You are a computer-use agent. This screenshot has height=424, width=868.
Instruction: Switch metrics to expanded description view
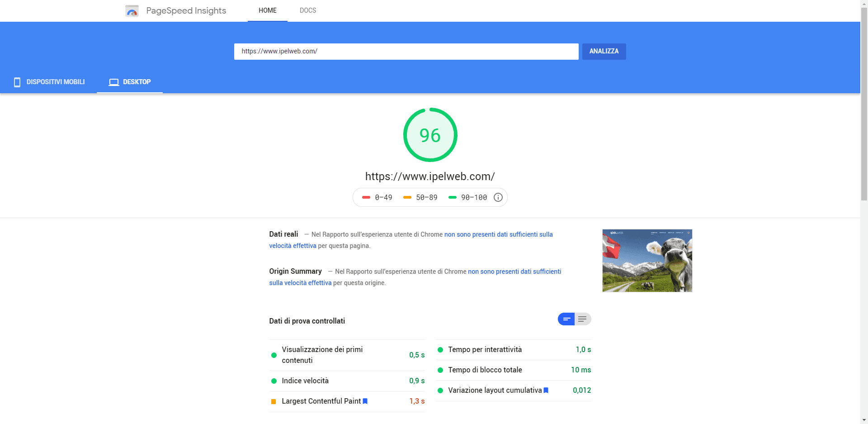[583, 319]
